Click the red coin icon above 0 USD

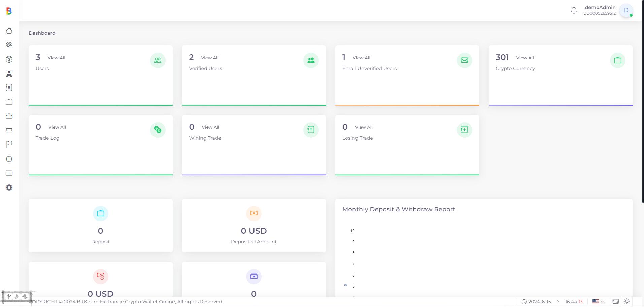(x=100, y=276)
